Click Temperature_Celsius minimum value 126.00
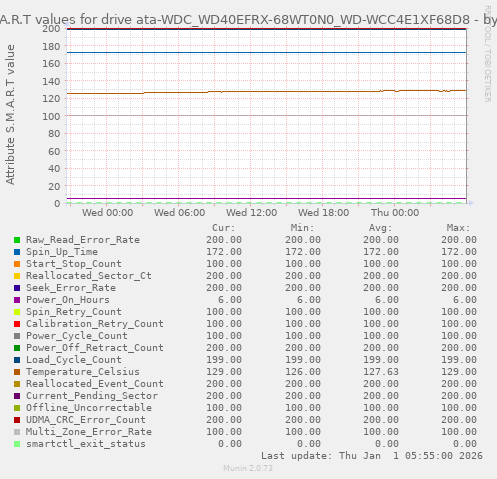Screen dimensions: 497x479 [x=303, y=372]
